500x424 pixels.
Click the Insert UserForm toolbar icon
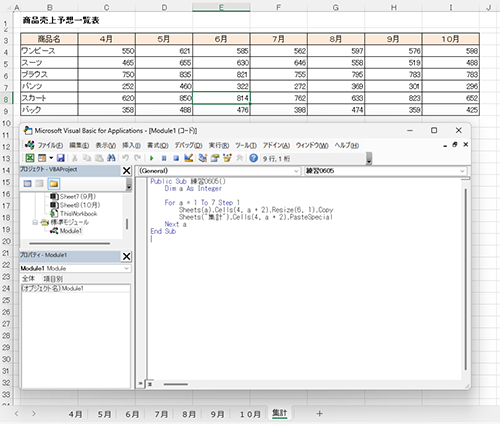tap(42, 158)
